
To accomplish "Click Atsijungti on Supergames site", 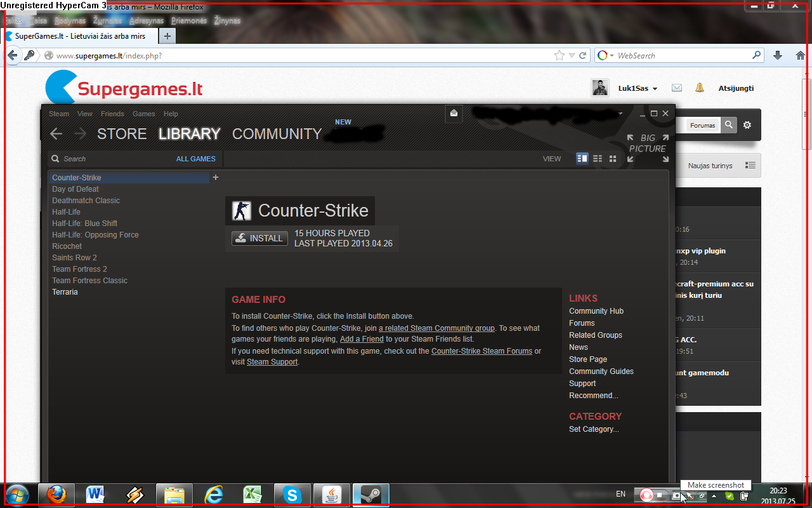I will [736, 88].
